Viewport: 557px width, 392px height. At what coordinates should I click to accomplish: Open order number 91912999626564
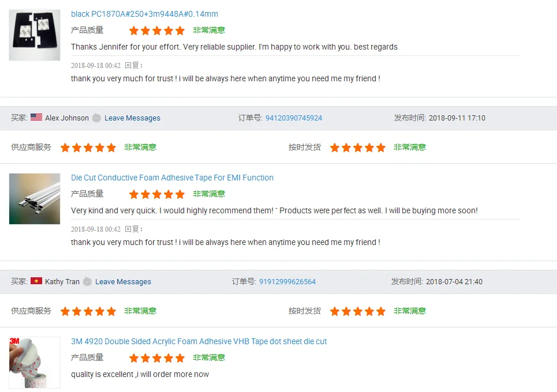(287, 281)
